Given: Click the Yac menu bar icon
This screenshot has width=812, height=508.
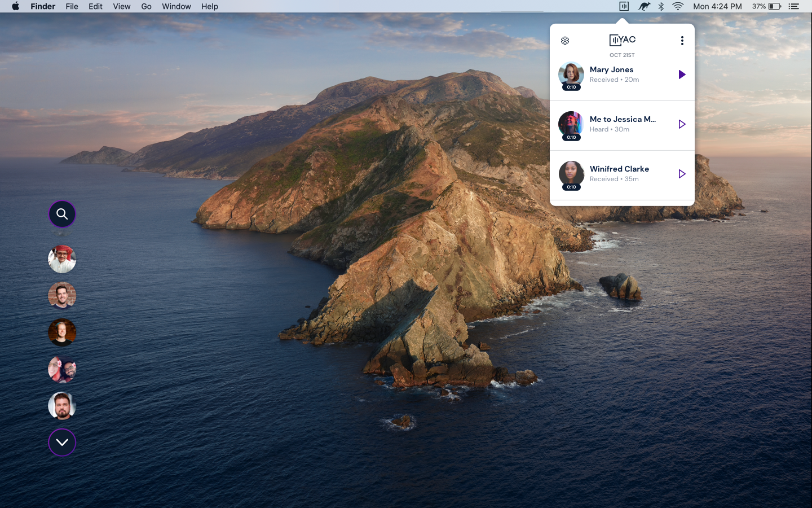Looking at the screenshot, I should pos(624,6).
